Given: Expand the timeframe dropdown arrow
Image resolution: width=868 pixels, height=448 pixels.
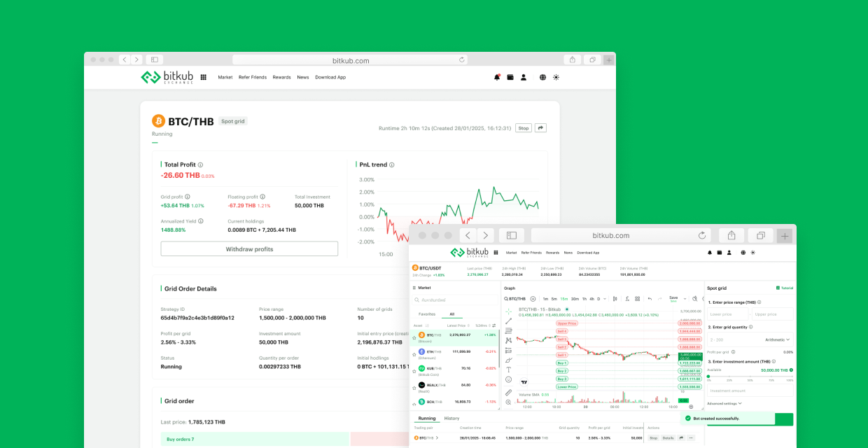Looking at the screenshot, I should 605,299.
